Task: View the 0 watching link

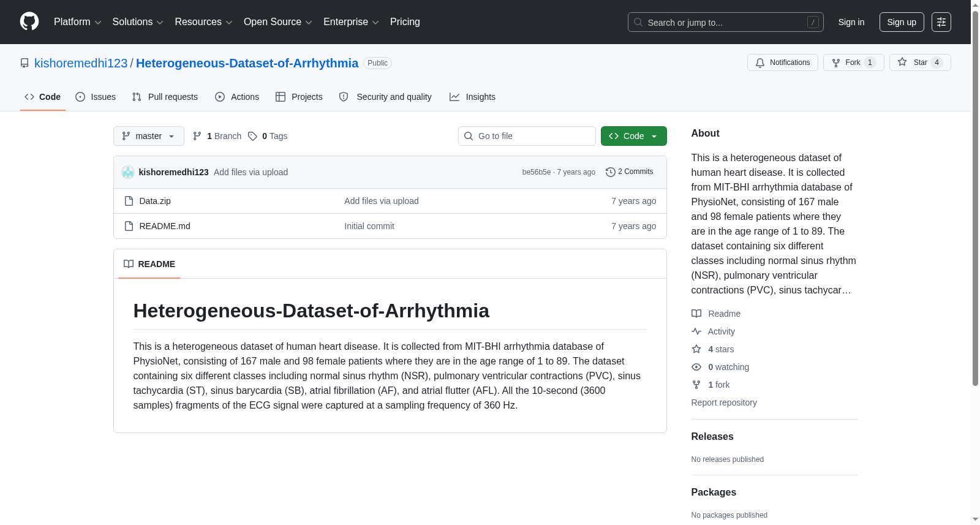Action: 720,367
